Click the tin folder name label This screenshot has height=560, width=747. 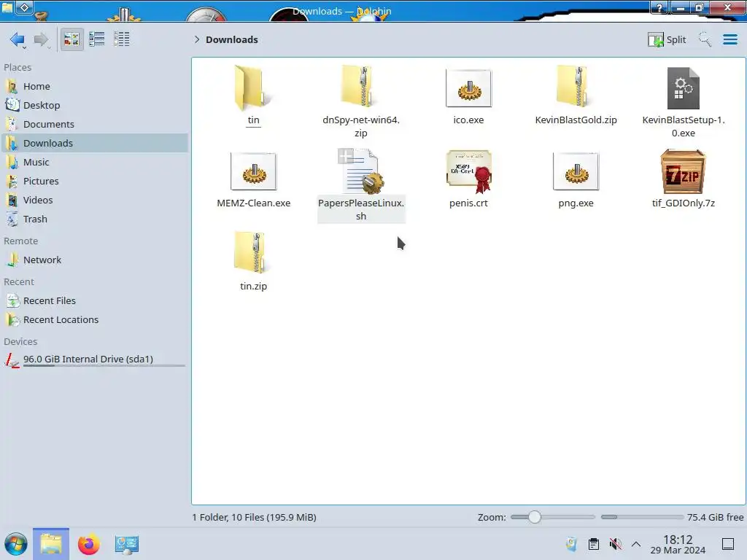tap(253, 120)
